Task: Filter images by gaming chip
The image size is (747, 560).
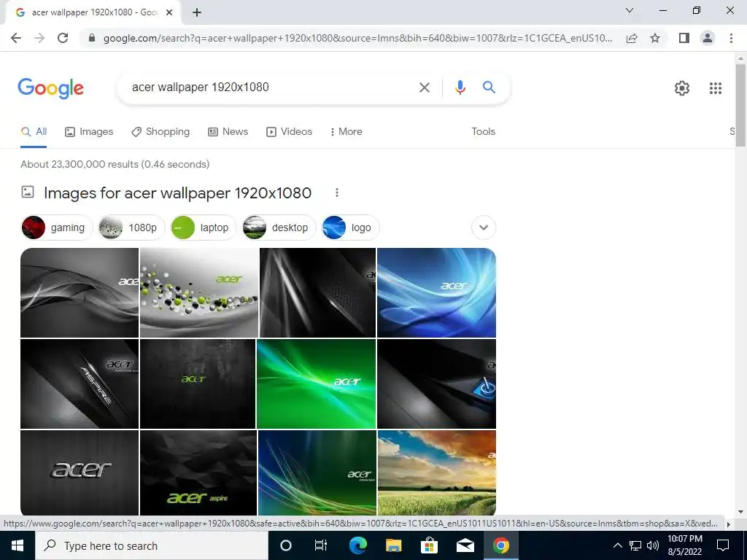Action: [x=57, y=227]
